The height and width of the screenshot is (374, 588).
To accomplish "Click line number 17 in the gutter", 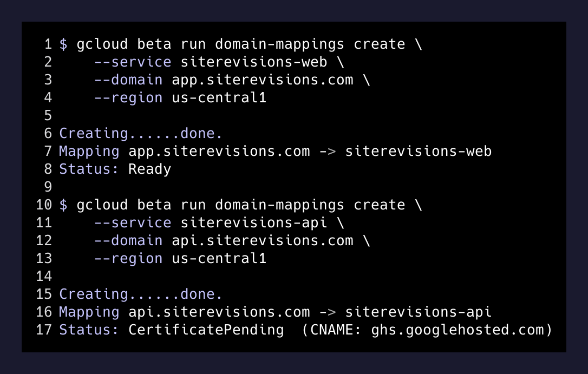I will pos(44,330).
